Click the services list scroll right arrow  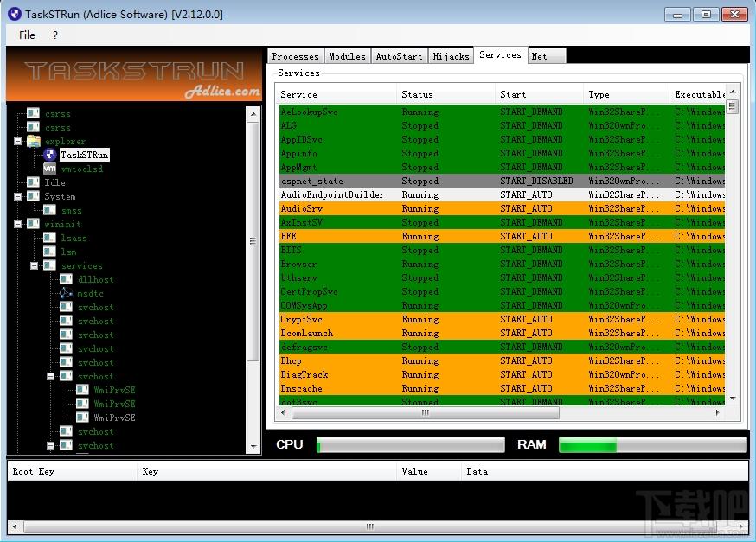click(x=717, y=412)
